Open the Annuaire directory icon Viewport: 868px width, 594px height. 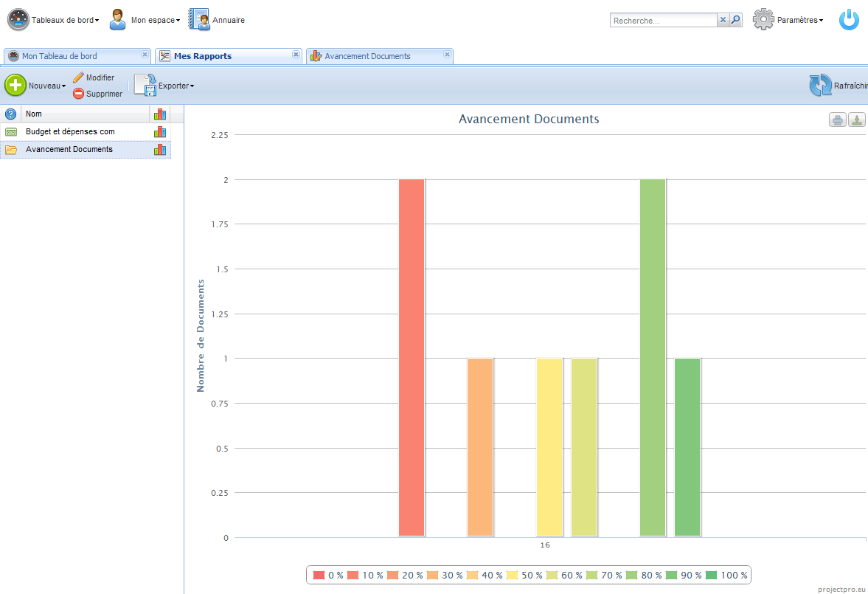point(198,19)
